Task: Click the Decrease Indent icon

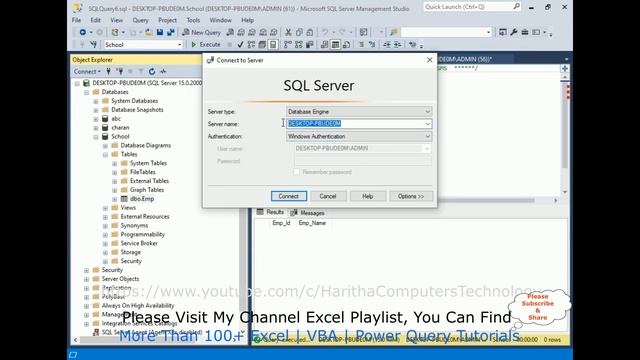Action: pos(387,44)
